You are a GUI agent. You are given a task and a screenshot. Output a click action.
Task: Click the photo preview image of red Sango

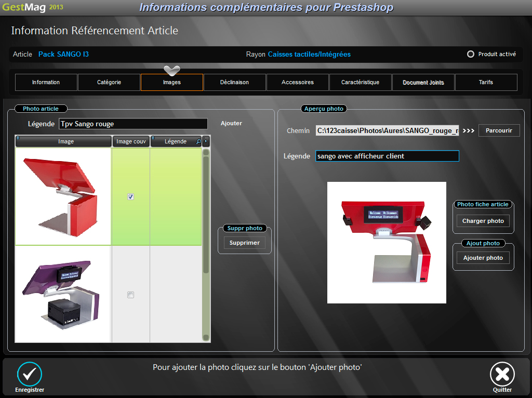point(387,243)
